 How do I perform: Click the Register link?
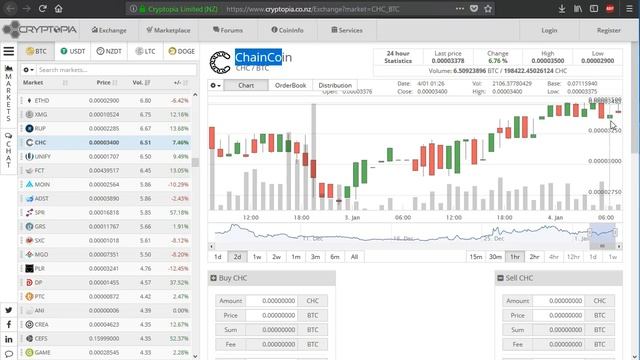608,30
